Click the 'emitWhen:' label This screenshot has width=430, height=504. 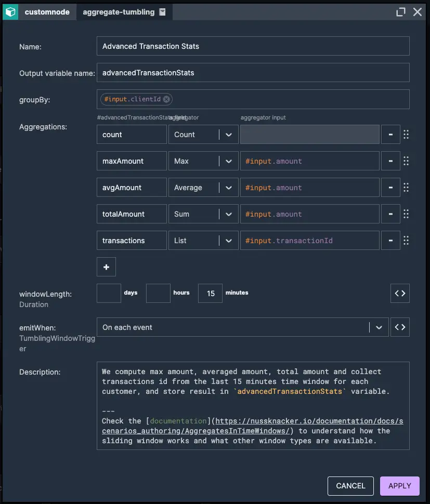click(37, 328)
